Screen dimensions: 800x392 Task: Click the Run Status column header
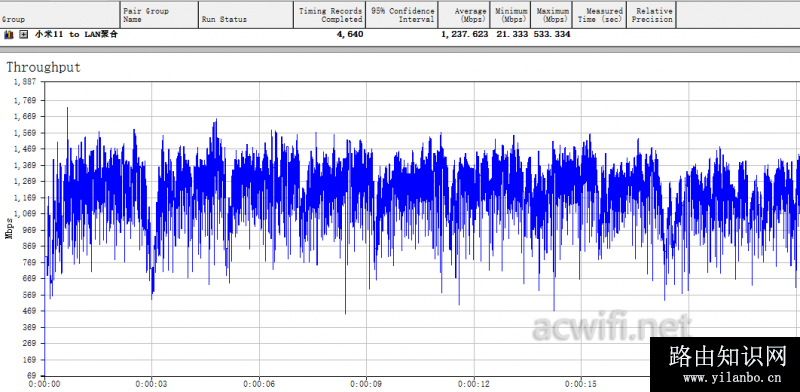[246, 14]
